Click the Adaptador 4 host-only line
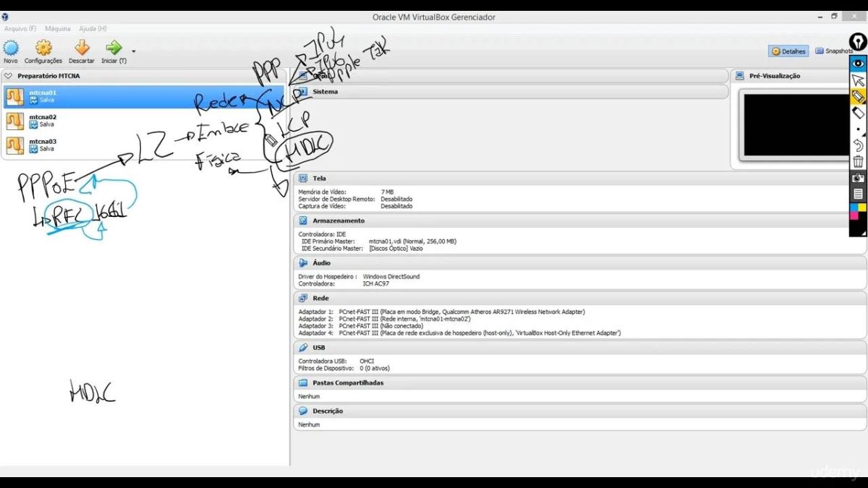Image resolution: width=868 pixels, height=488 pixels. coord(459,333)
